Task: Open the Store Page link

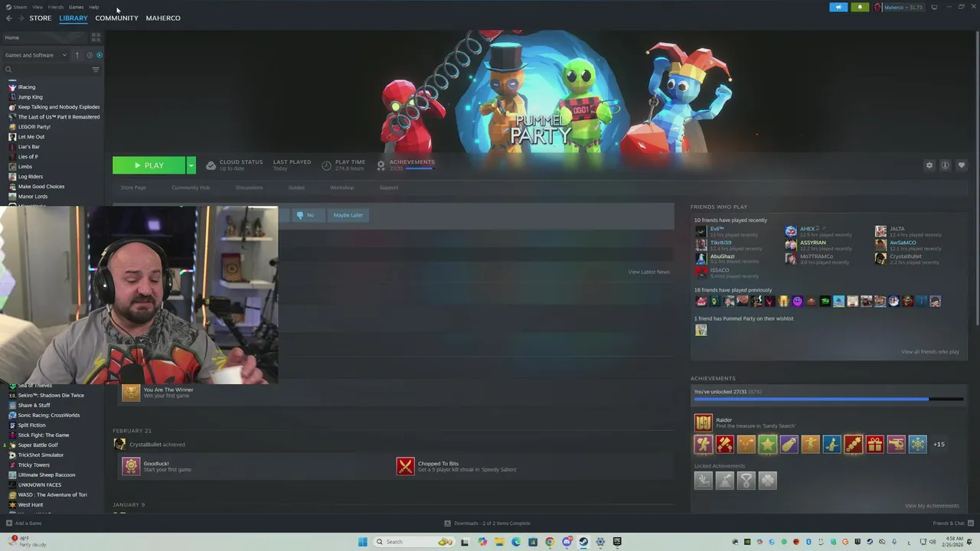Action: 133,187
